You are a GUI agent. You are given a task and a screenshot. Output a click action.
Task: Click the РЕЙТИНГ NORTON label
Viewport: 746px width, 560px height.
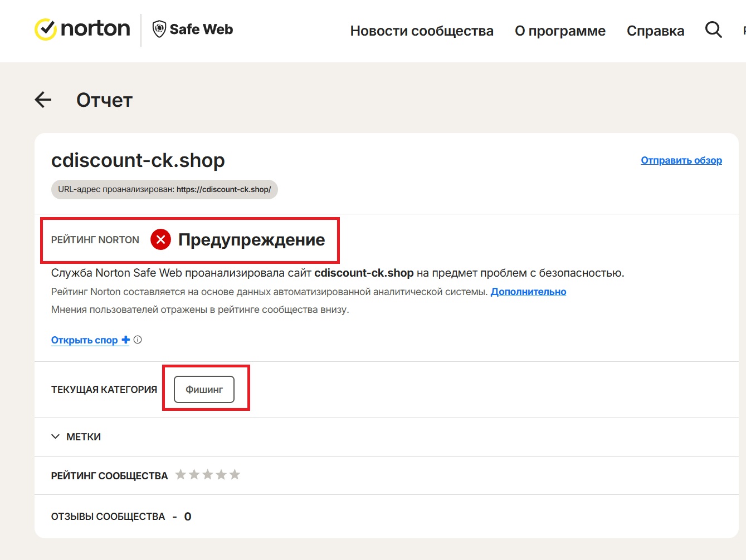pos(95,240)
